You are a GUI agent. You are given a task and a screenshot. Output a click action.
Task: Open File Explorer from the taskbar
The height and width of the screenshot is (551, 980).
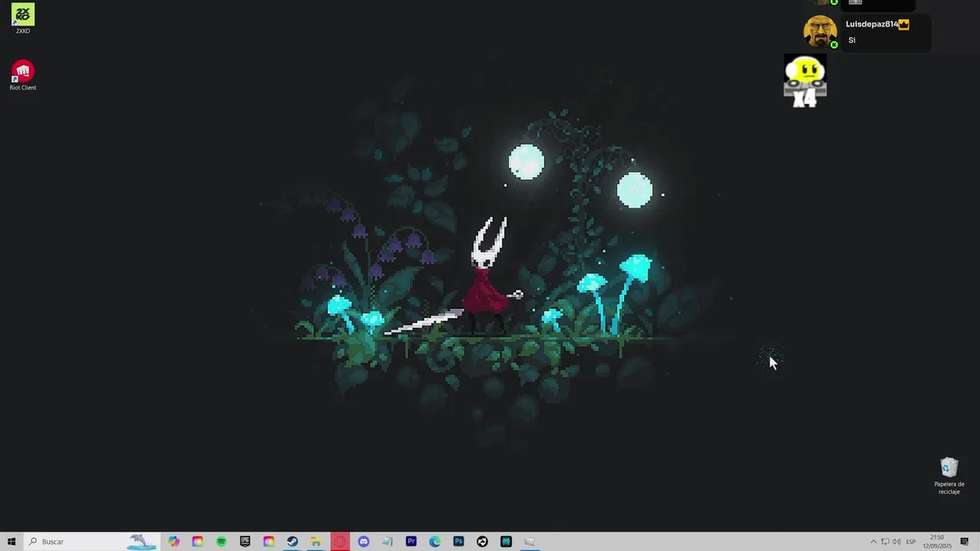pos(316,542)
